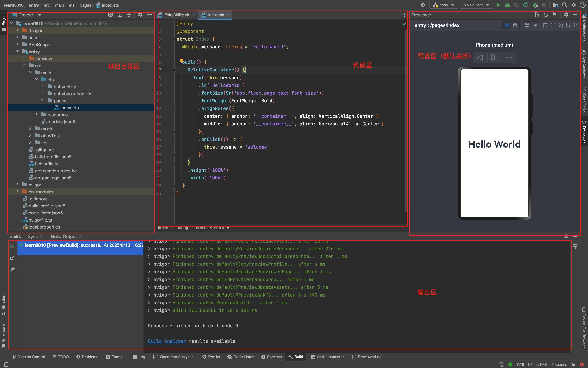Click Hello World text in phone preview
This screenshot has height=368, width=588.
[494, 144]
